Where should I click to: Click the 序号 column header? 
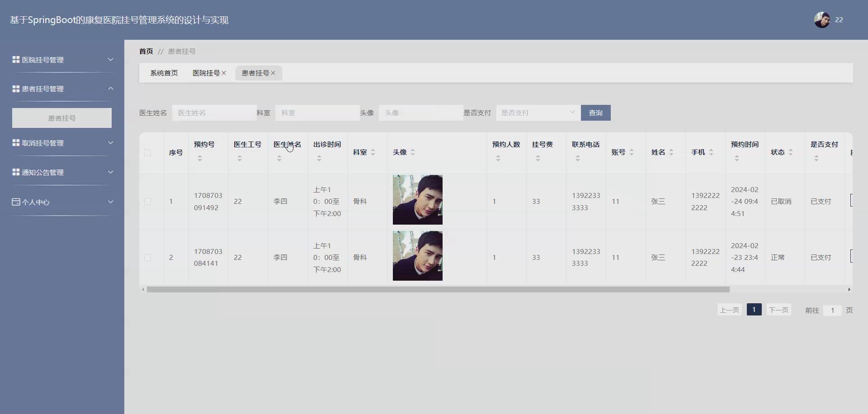pos(176,153)
